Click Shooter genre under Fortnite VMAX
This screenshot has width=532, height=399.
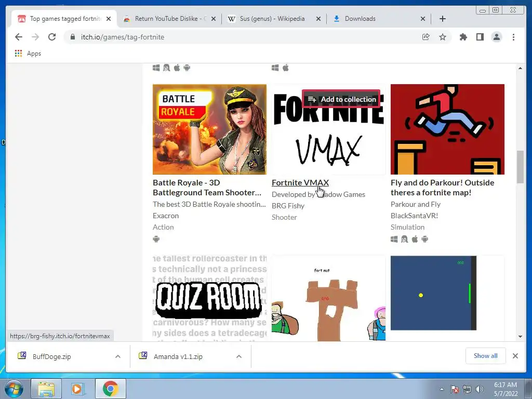click(x=284, y=218)
